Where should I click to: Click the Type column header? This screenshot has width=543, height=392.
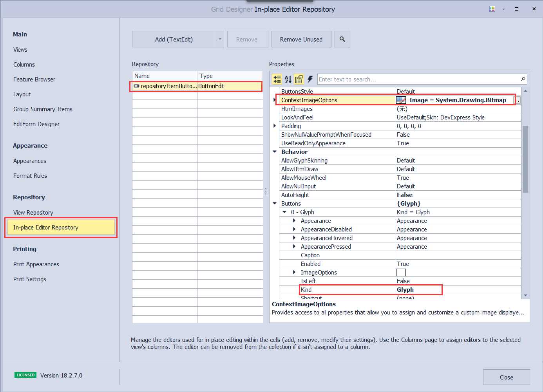coord(230,76)
